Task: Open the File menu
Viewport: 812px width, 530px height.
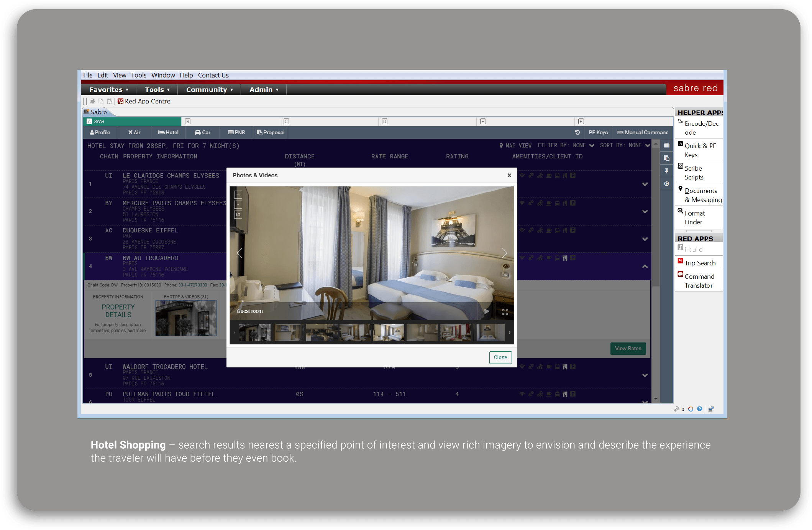Action: 87,75
